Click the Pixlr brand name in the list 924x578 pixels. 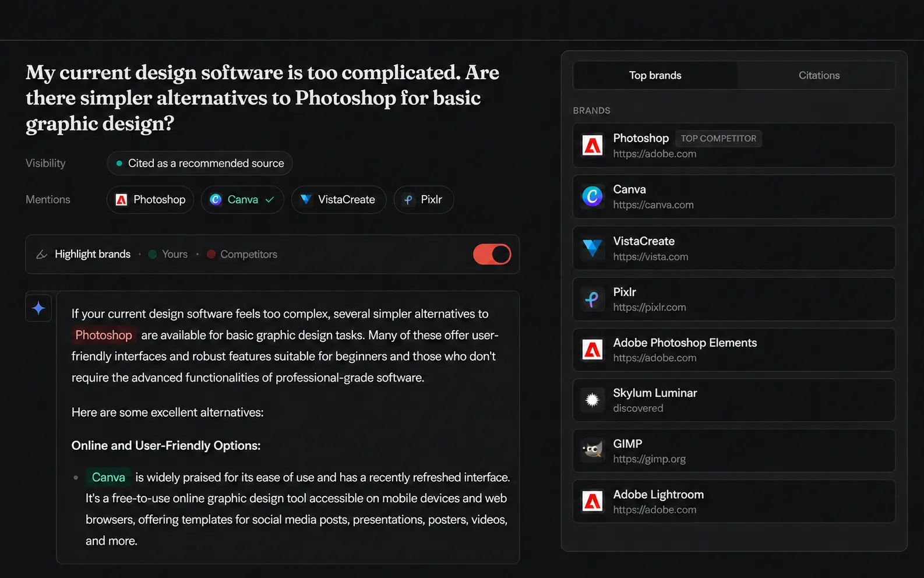tap(625, 292)
